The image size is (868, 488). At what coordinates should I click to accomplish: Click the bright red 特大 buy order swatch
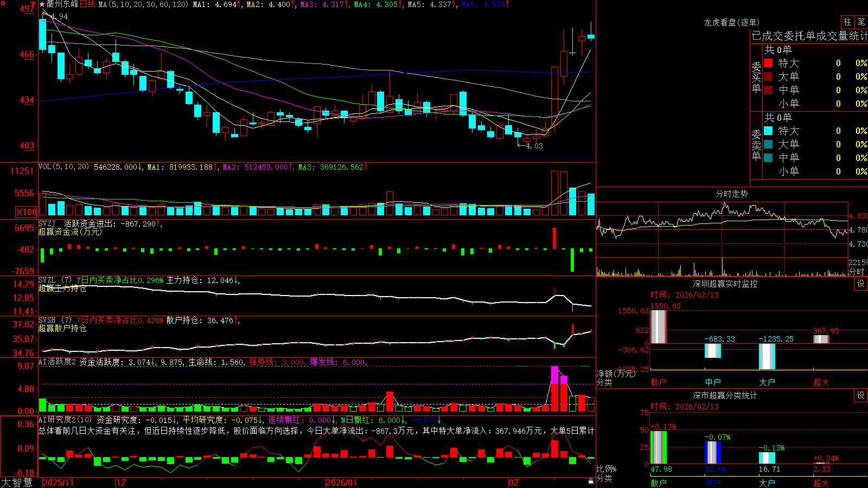pos(768,63)
